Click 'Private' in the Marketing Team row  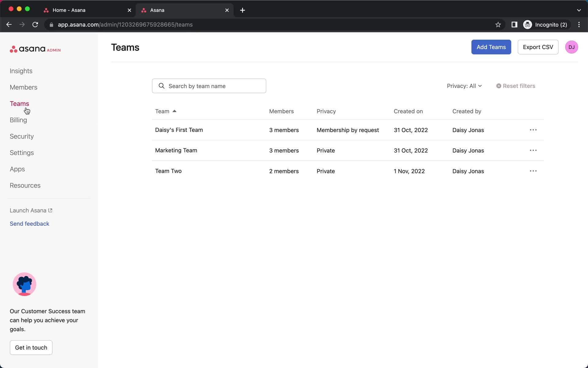click(326, 151)
